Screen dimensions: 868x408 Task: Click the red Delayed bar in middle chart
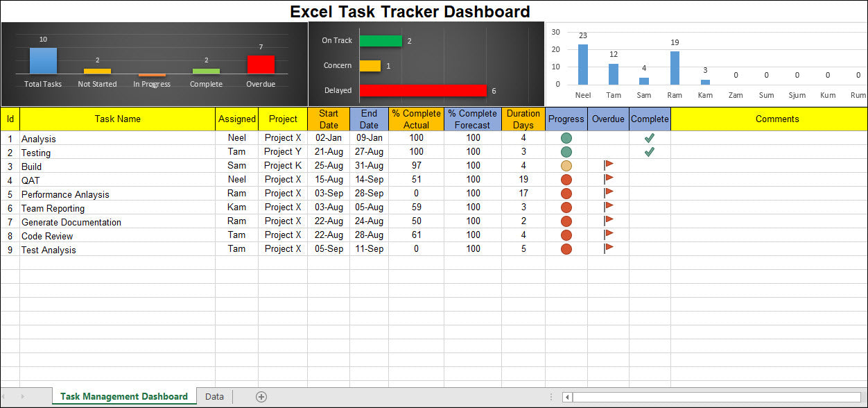423,90
